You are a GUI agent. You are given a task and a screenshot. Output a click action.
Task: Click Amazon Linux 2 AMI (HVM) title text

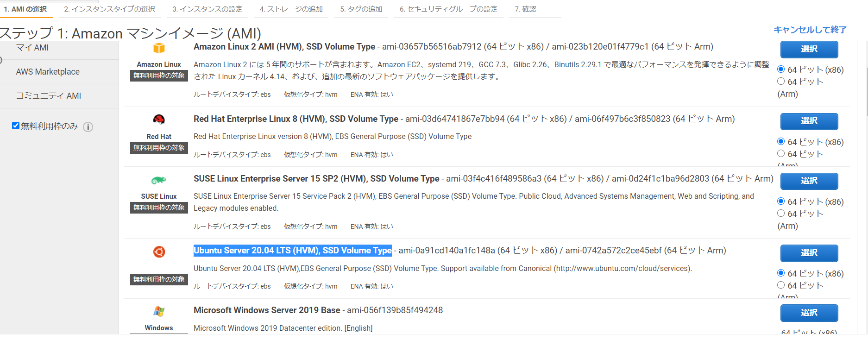click(x=284, y=47)
